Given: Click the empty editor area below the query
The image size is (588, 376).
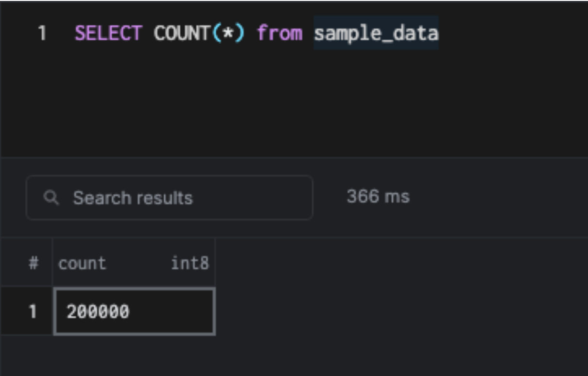Looking at the screenshot, I should [x=292, y=107].
